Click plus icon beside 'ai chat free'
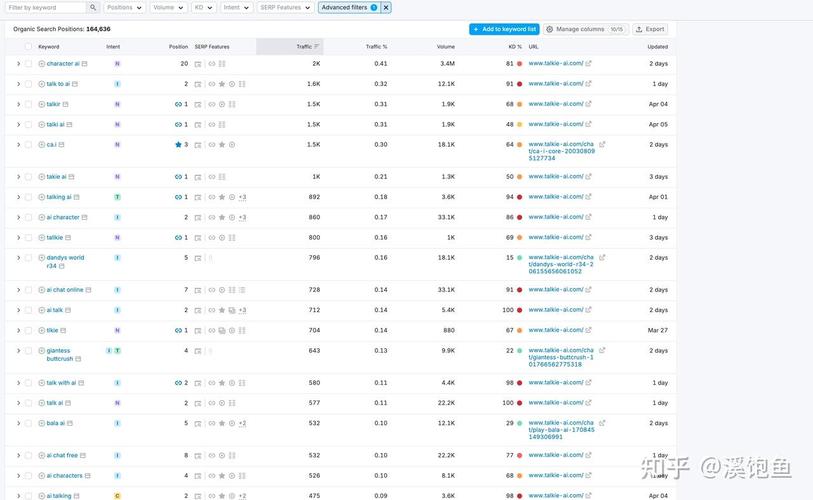This screenshot has width=813, height=500. [x=41, y=455]
